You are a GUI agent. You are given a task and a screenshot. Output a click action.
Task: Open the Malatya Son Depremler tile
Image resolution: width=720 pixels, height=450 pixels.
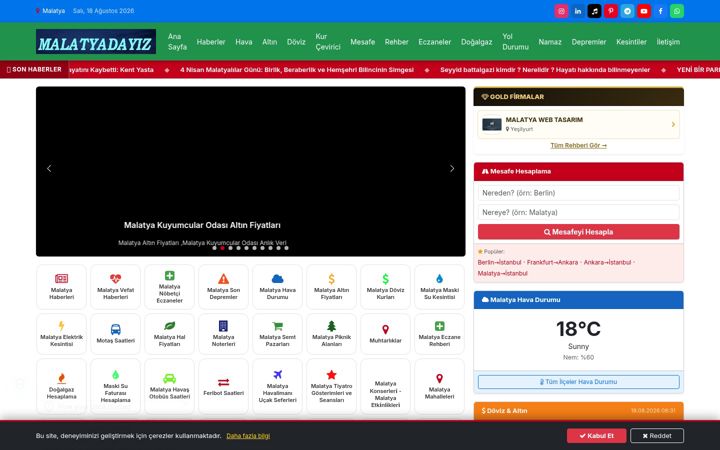[223, 287]
